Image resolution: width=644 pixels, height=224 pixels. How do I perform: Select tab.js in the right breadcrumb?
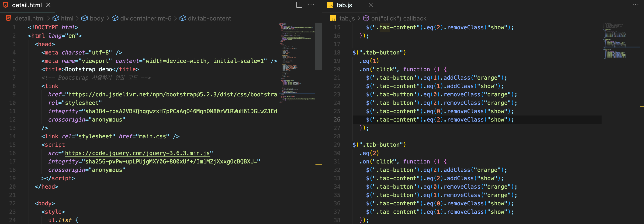click(x=347, y=18)
